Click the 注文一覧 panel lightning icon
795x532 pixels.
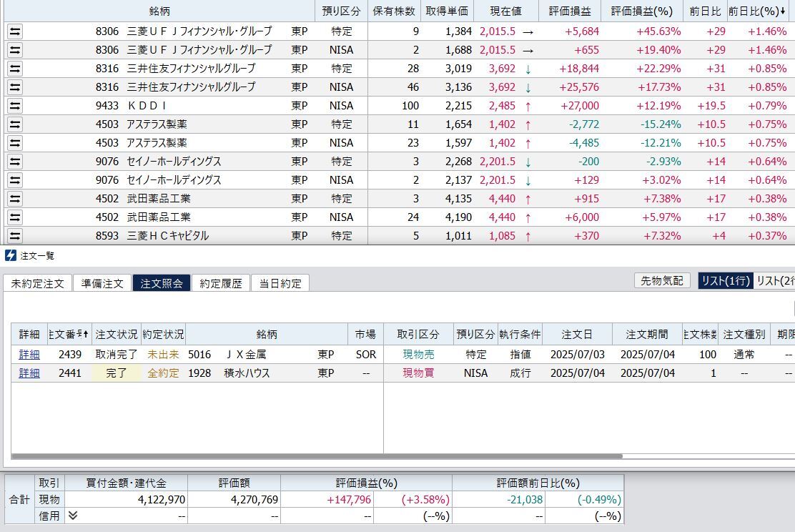(x=10, y=255)
